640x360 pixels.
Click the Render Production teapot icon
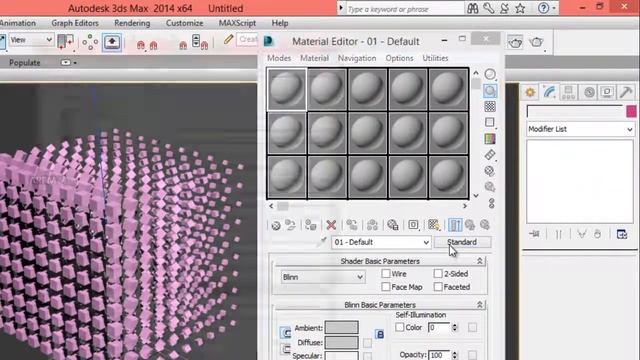(536, 42)
